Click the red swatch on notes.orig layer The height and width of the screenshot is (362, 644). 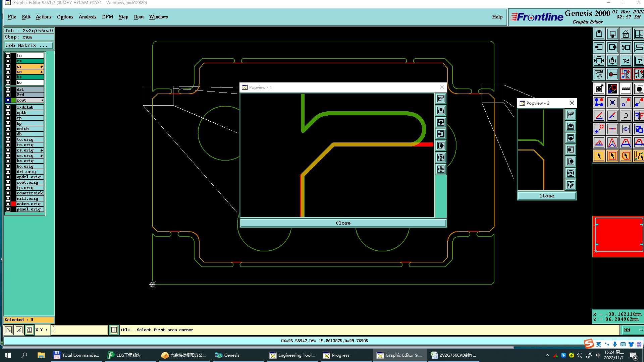pyautogui.click(x=13, y=204)
